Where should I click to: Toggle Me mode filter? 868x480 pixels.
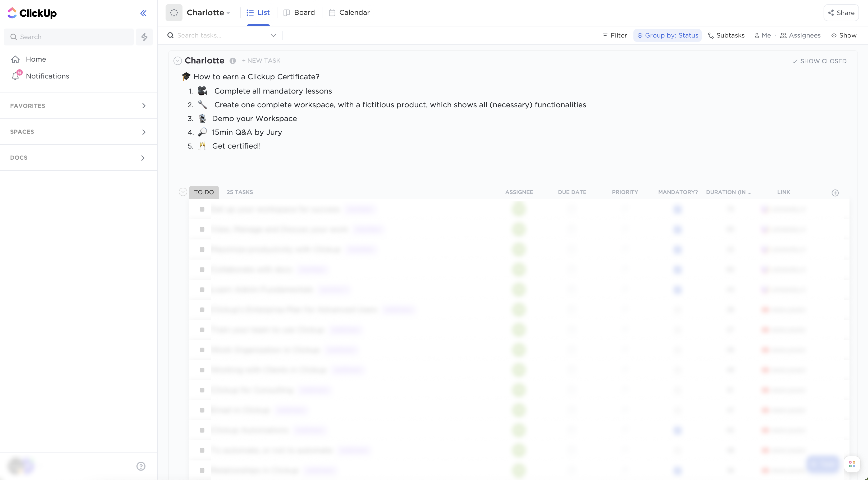(762, 35)
